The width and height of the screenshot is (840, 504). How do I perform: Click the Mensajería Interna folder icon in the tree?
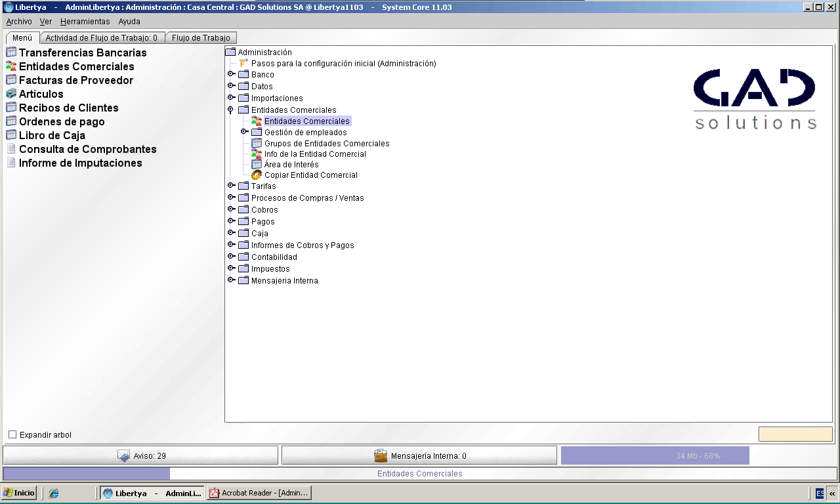click(x=243, y=281)
